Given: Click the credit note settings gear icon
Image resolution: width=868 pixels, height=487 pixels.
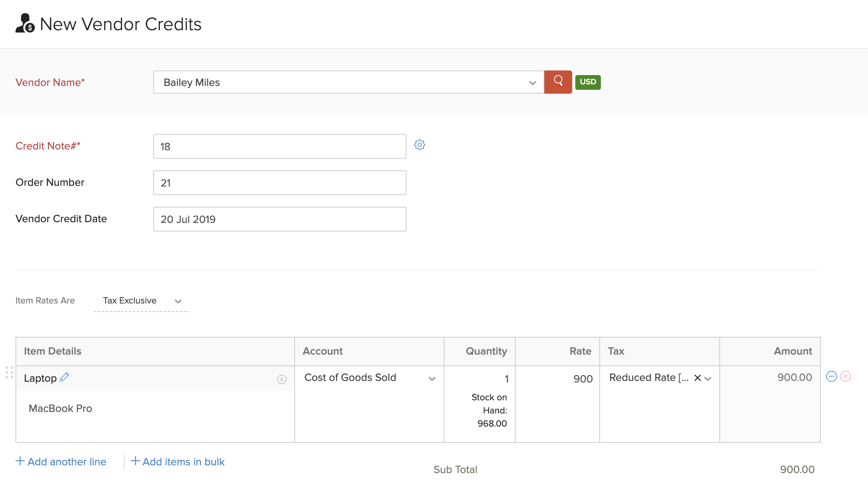Looking at the screenshot, I should point(419,145).
